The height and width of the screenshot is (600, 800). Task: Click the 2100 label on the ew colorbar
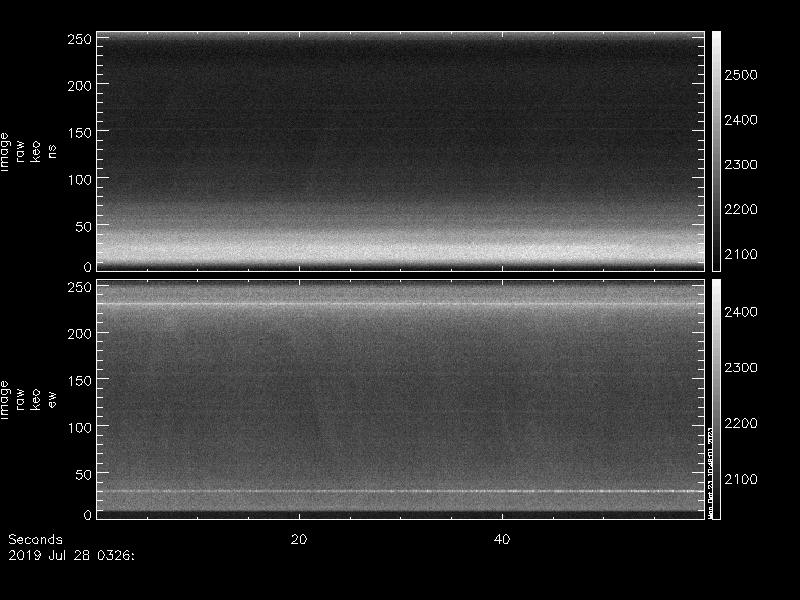coord(741,479)
